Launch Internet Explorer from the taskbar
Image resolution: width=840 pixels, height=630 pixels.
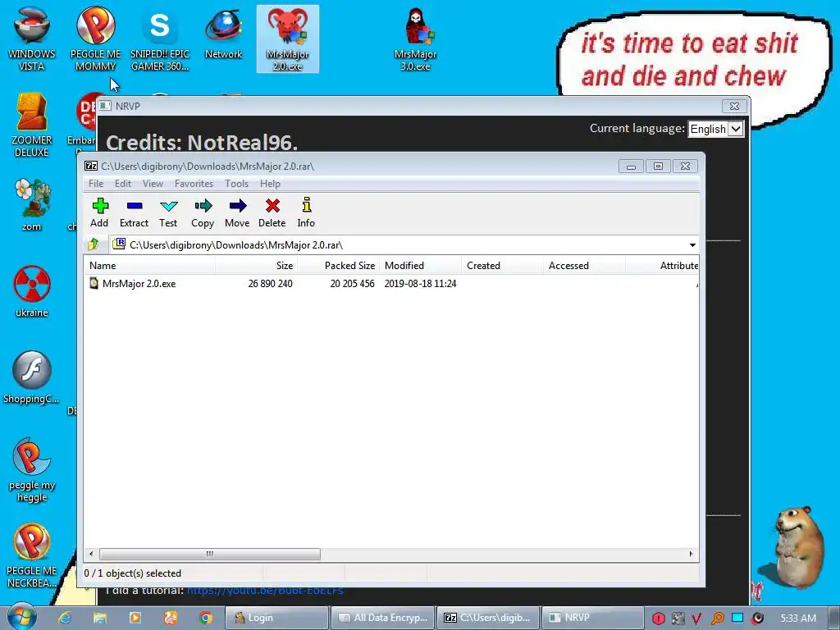click(x=65, y=618)
